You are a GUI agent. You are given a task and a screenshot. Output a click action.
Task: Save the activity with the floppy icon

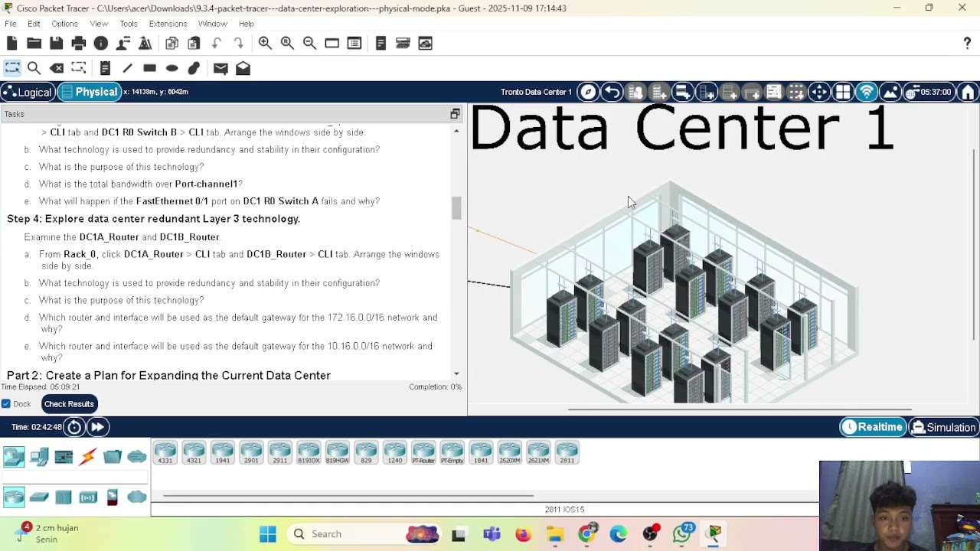56,44
